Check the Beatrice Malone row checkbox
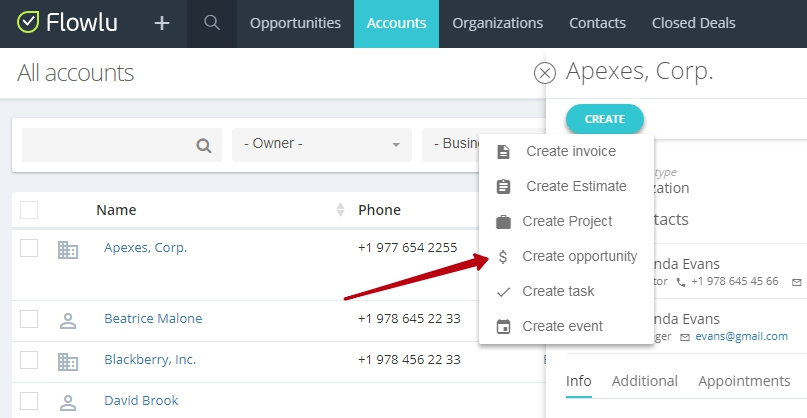This screenshot has width=807, height=418. point(29,319)
